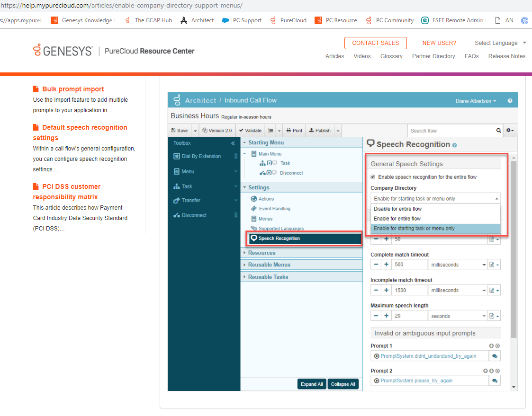Click the Expand All button
This screenshot has width=532, height=416.
point(312,384)
